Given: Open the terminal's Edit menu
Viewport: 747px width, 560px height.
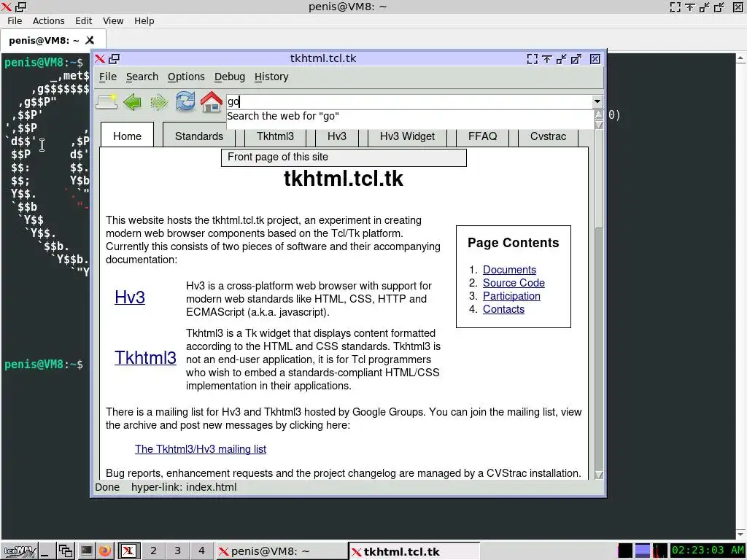Looking at the screenshot, I should click(x=83, y=21).
